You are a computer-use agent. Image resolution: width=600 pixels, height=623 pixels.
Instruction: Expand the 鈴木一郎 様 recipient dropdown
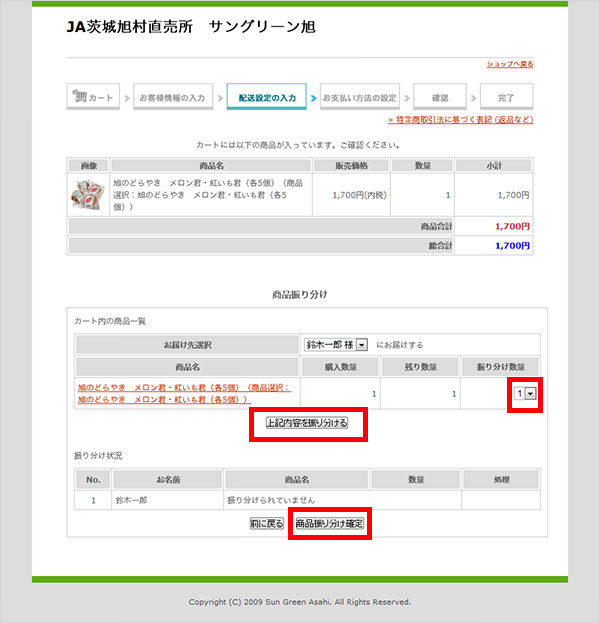pos(336,344)
